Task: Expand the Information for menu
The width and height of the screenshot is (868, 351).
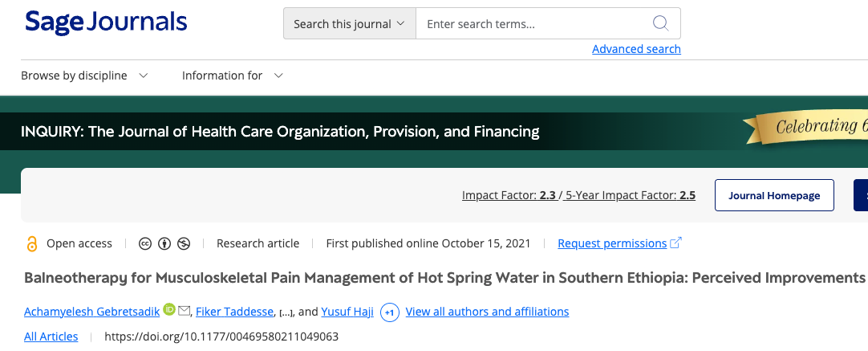Action: [232, 76]
